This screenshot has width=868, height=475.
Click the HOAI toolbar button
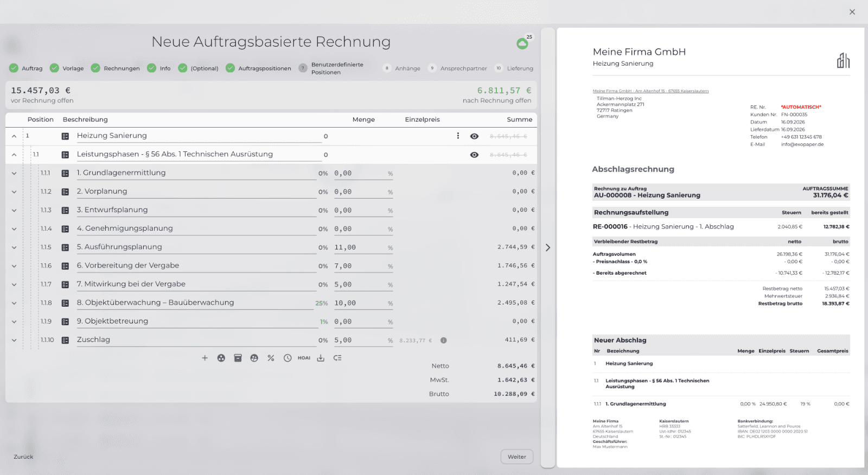tap(304, 358)
